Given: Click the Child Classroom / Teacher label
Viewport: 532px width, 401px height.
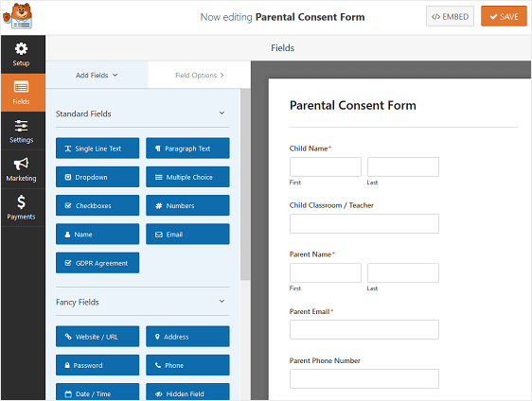Looking at the screenshot, I should tap(331, 205).
